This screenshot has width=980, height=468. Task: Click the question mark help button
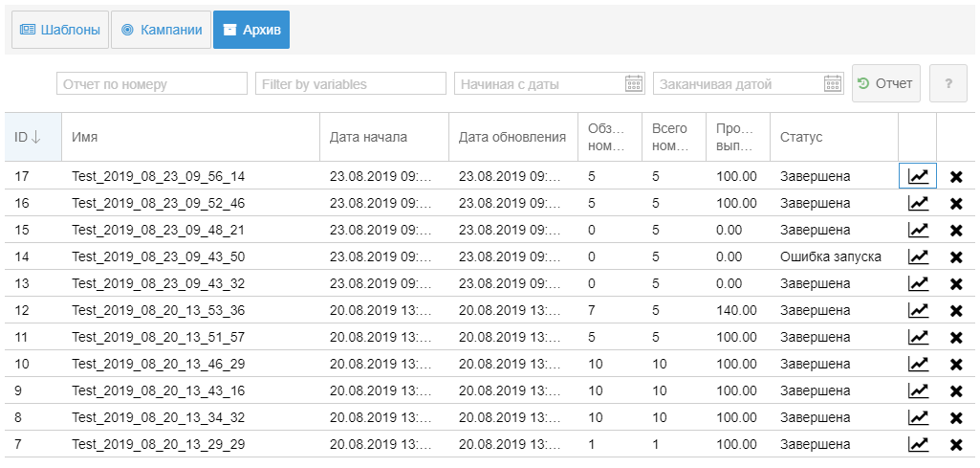click(948, 83)
